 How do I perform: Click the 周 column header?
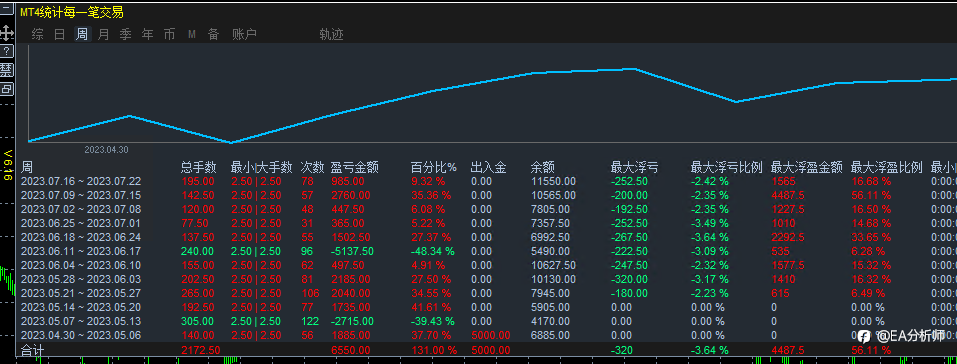pyautogui.click(x=26, y=167)
